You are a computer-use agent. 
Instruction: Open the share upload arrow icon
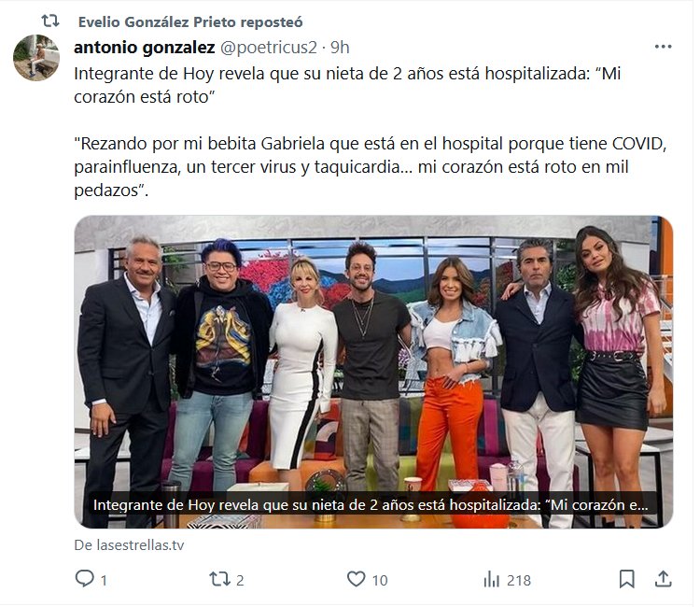[x=663, y=580]
